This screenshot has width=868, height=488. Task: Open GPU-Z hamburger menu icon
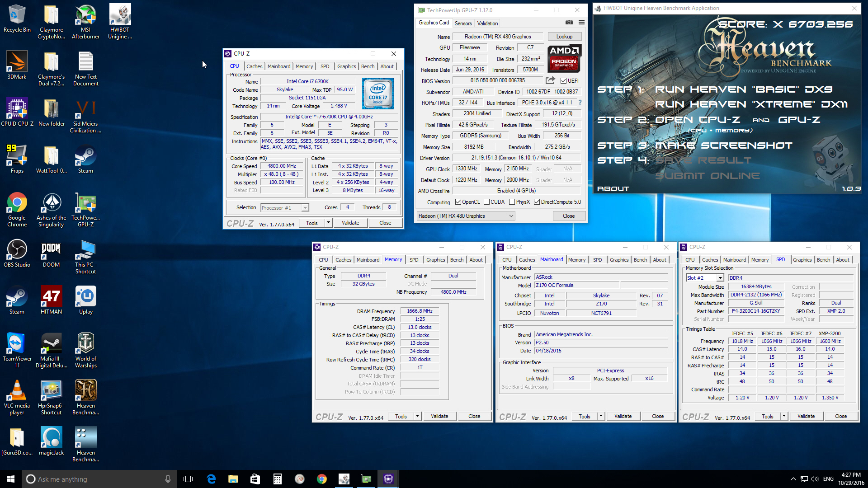pyautogui.click(x=581, y=22)
